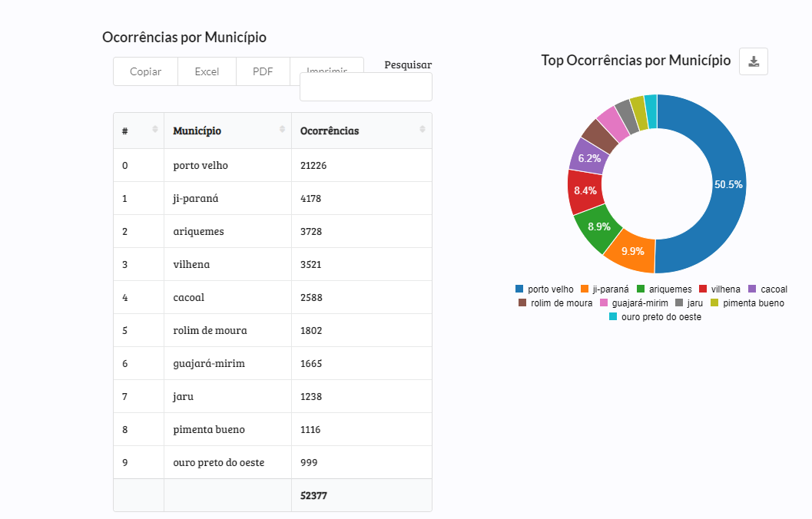Click the chart download icon

[754, 61]
